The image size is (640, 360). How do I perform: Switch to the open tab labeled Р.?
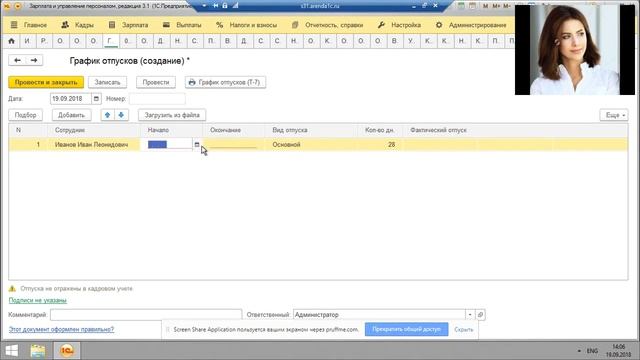point(44,41)
